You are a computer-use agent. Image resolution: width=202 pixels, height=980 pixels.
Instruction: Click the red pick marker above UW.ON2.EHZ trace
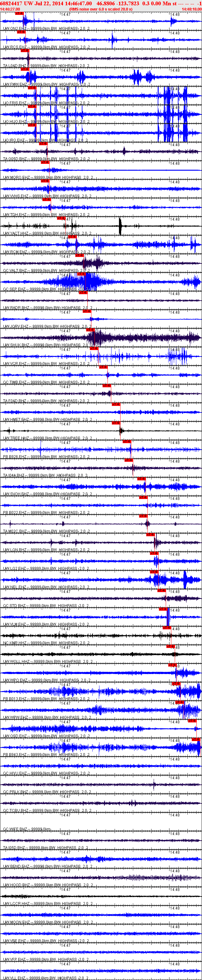20,13
